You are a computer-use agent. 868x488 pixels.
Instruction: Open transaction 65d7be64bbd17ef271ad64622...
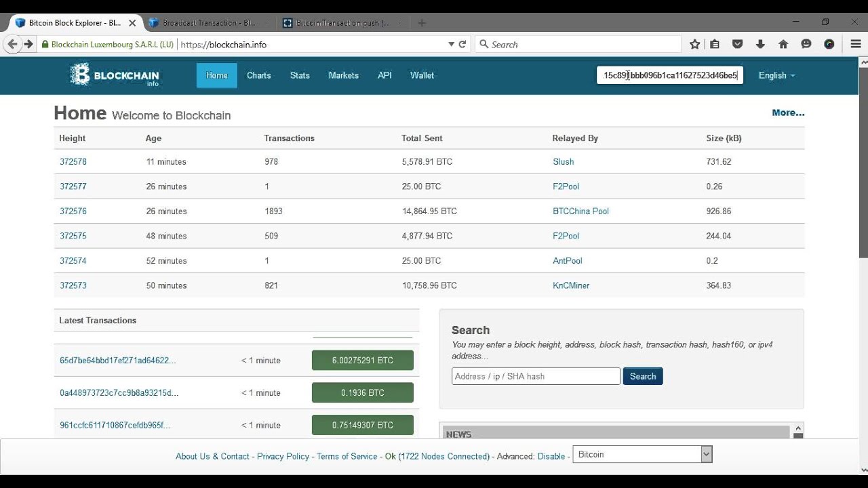click(x=118, y=361)
